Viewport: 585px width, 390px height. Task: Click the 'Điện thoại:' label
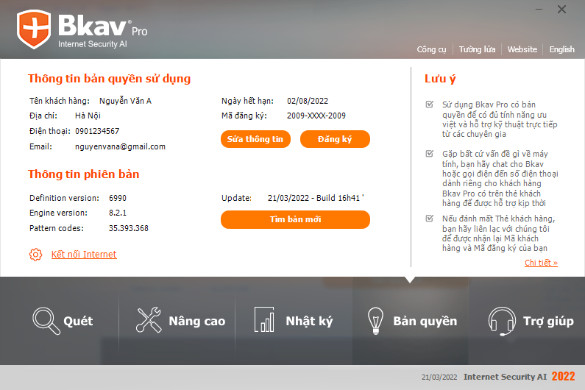pyautogui.click(x=50, y=131)
